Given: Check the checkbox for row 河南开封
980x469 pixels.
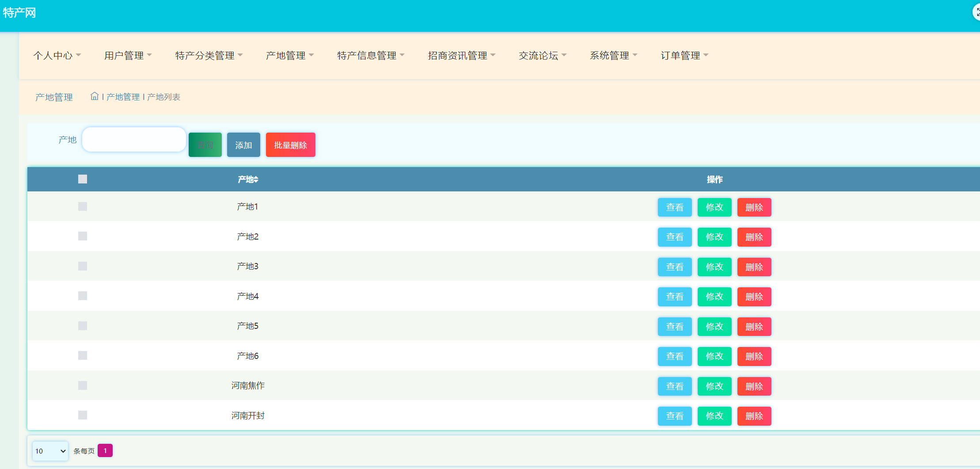Looking at the screenshot, I should pos(82,415).
